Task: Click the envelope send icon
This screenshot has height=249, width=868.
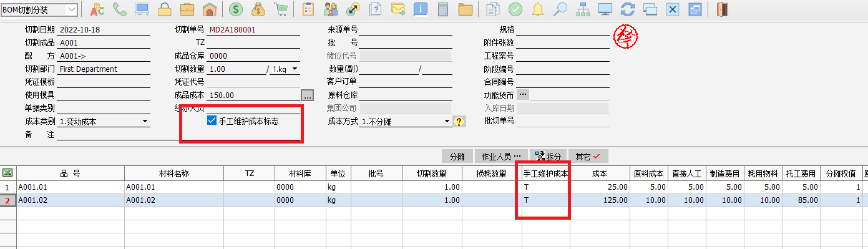Action: 398,9
